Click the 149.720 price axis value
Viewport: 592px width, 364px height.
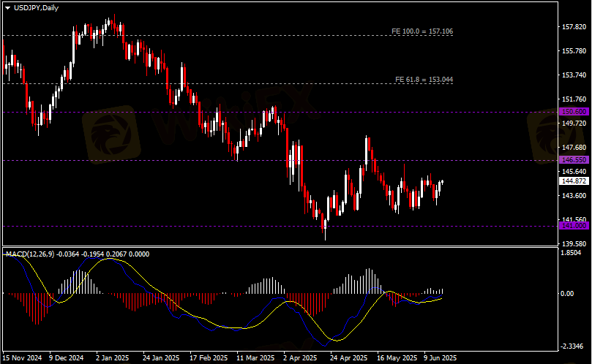[574, 124]
